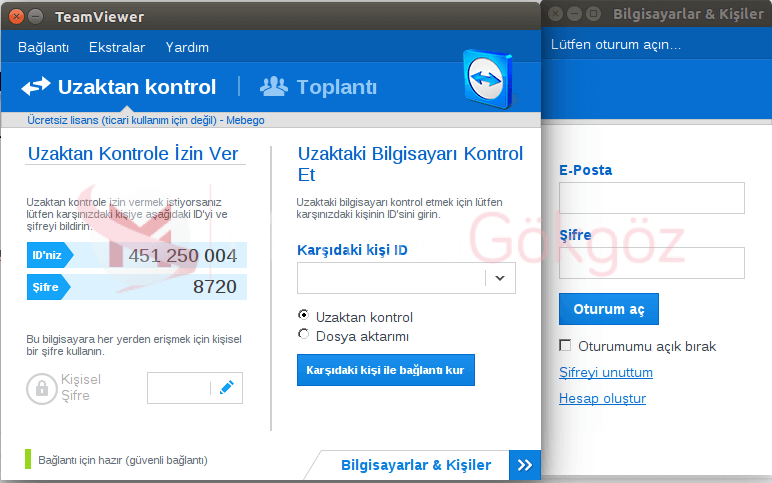Click the Bağlantı için hazır status text
This screenshot has width=772, height=483.
[x=123, y=460]
